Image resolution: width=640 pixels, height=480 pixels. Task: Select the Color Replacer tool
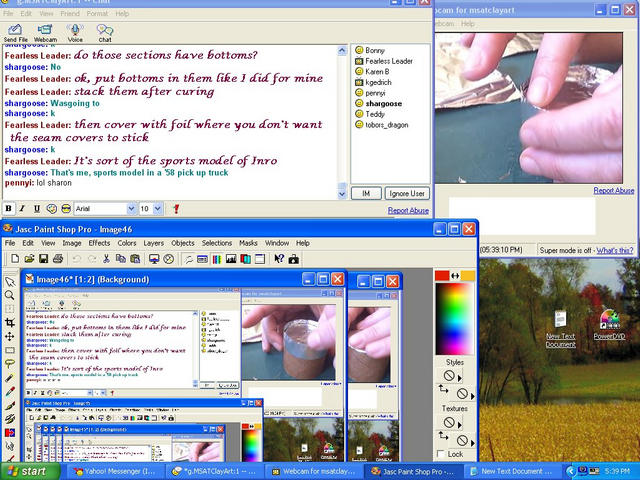coord(9,433)
